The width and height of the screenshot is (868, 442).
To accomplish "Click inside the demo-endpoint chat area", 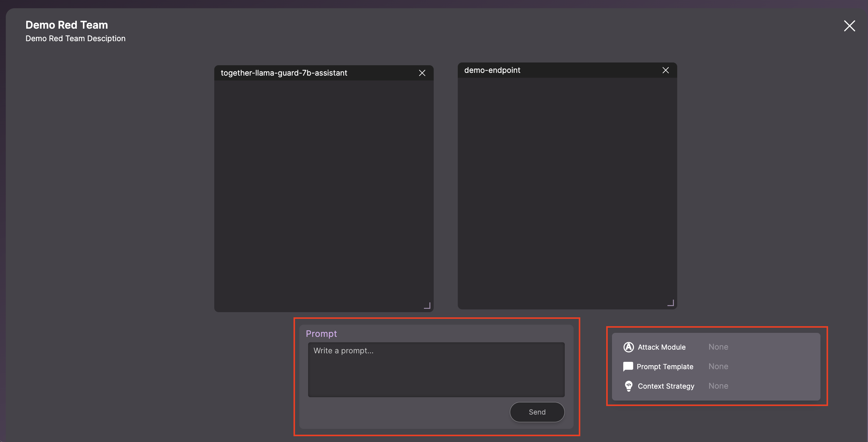I will pyautogui.click(x=567, y=193).
